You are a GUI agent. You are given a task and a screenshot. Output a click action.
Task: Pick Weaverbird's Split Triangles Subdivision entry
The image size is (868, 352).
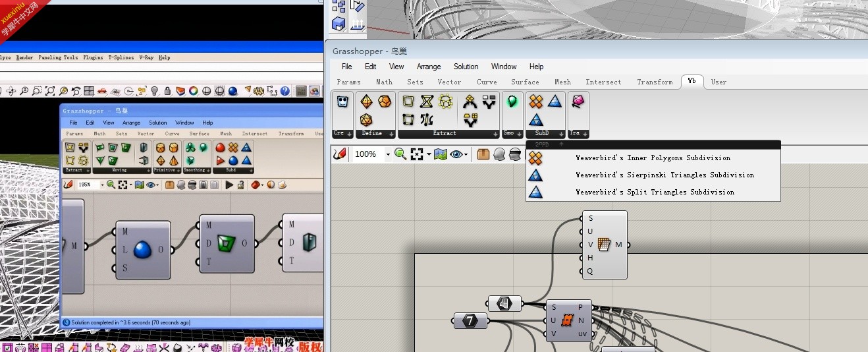653,192
